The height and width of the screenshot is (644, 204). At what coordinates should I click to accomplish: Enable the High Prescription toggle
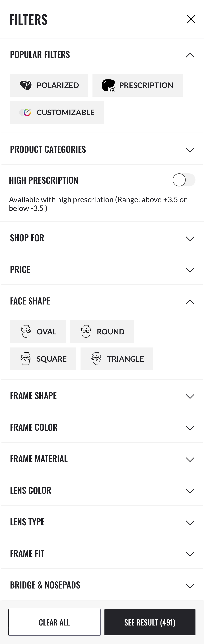pos(184,180)
